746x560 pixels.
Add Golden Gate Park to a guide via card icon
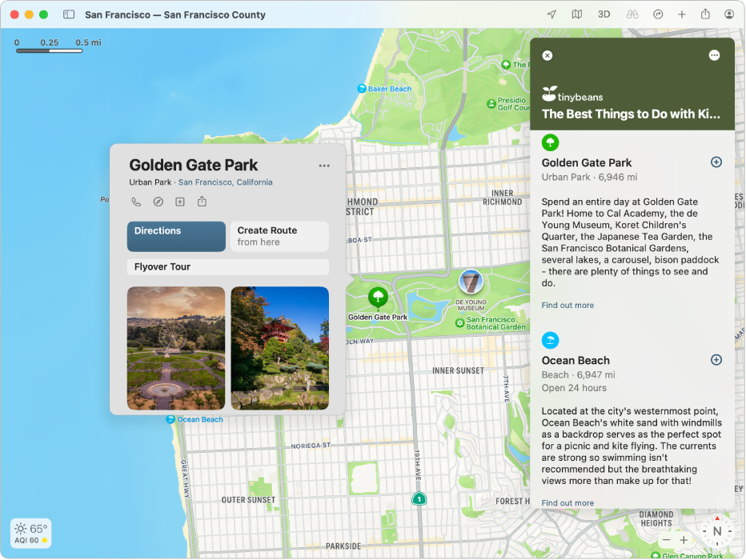click(x=179, y=201)
